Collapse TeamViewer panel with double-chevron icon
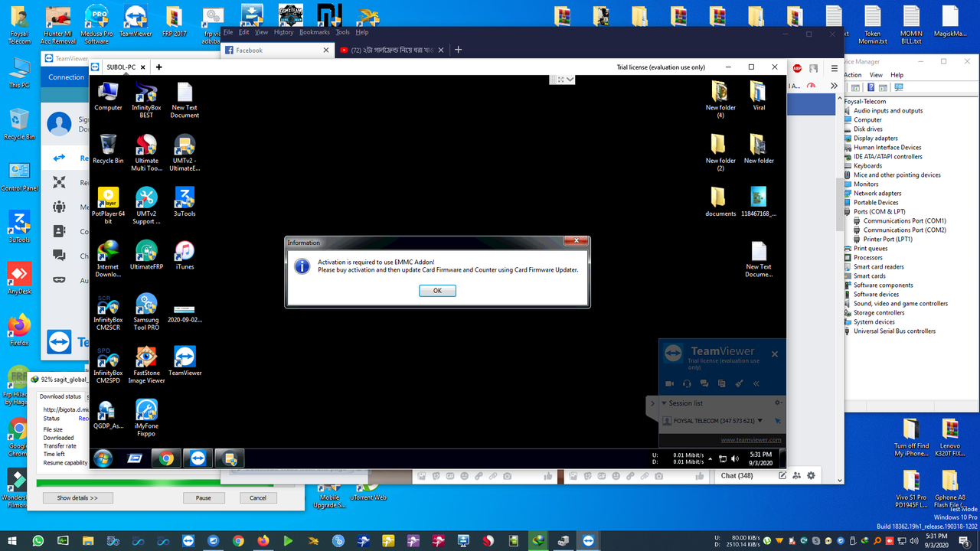Image resolution: width=980 pixels, height=551 pixels. pos(756,383)
